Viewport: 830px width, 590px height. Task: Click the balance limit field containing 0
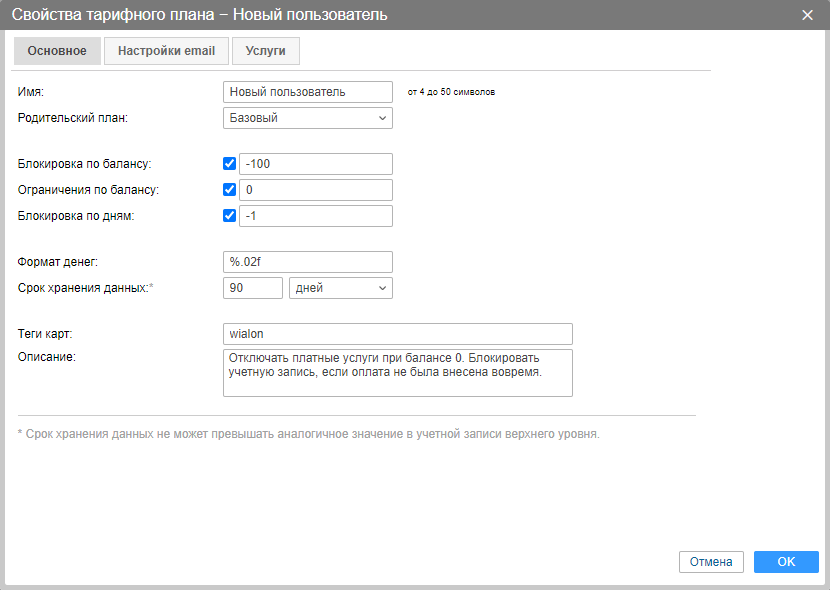316,190
